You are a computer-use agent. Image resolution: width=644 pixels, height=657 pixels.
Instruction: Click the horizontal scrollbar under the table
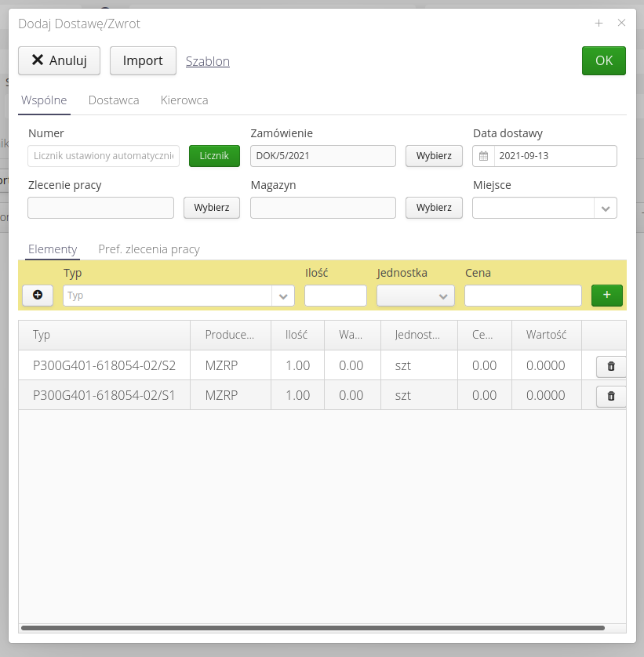pyautogui.click(x=314, y=628)
